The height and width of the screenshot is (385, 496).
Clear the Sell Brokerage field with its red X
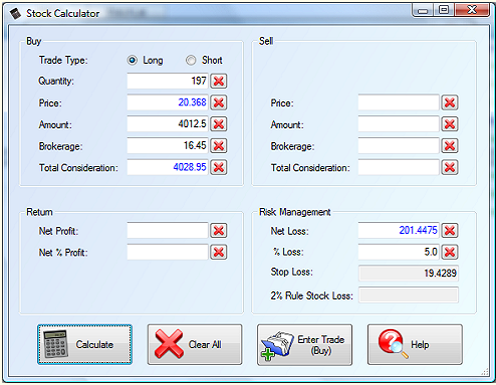[x=450, y=146]
